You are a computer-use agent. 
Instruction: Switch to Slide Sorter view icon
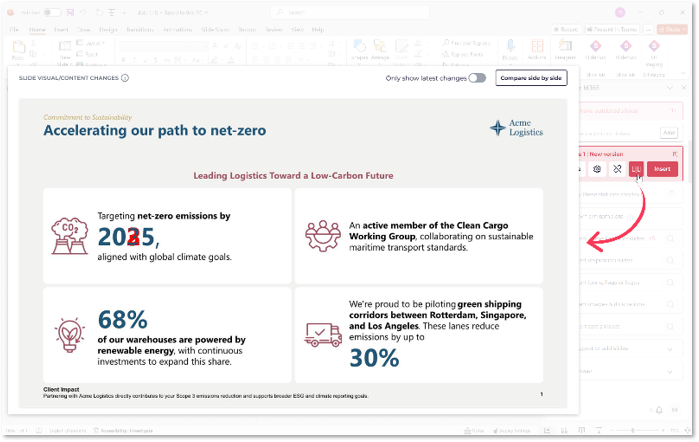coord(564,430)
